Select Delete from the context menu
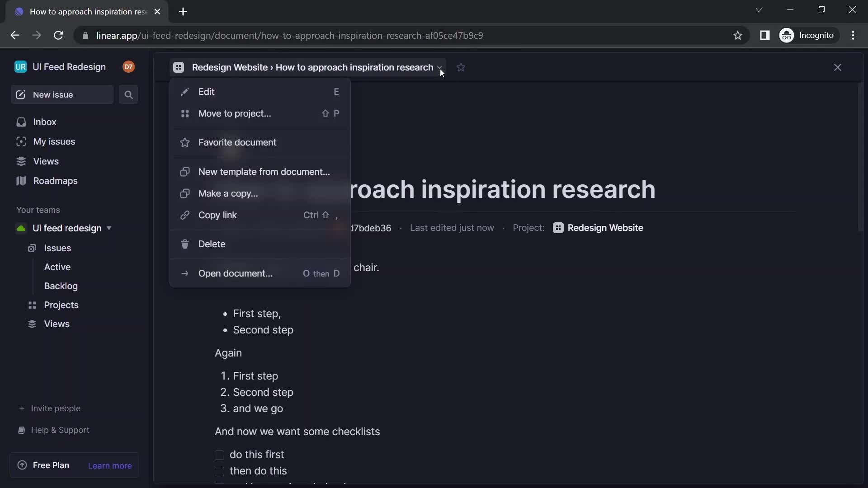This screenshot has width=868, height=488. coord(212,244)
